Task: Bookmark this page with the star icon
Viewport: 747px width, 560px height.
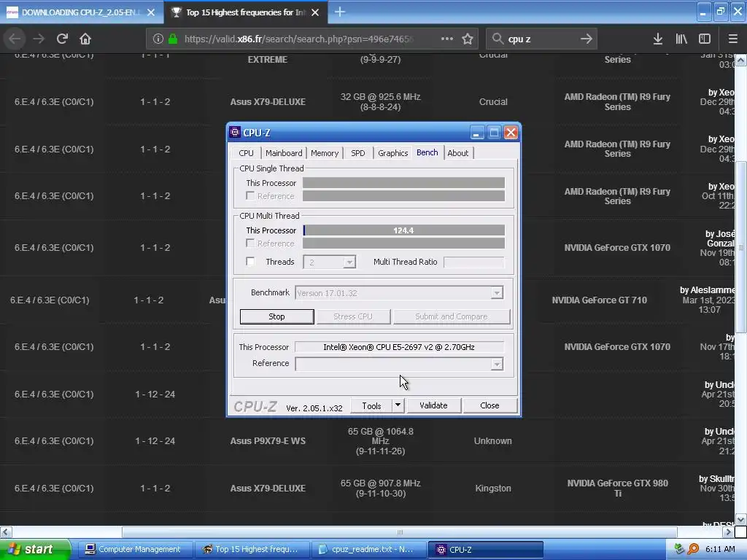Action: click(468, 39)
